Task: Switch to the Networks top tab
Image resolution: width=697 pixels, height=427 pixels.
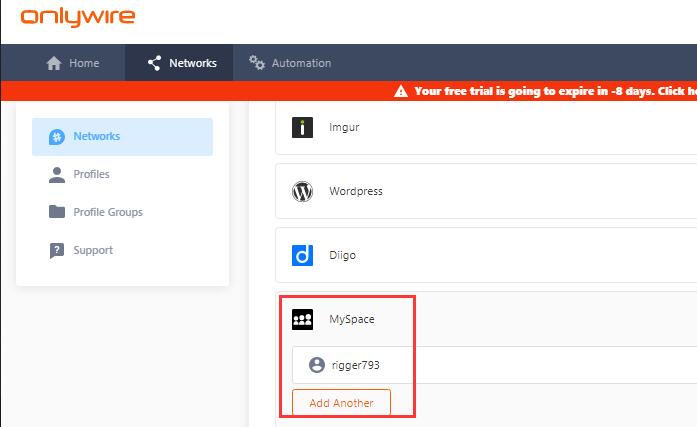Action: pos(180,63)
